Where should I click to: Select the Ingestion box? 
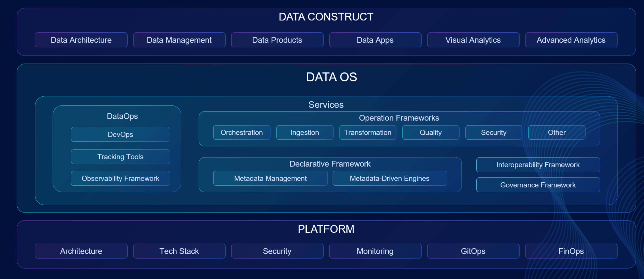point(304,132)
